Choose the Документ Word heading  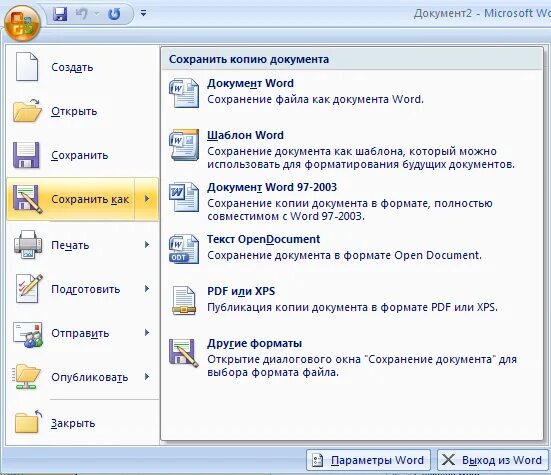click(x=250, y=83)
